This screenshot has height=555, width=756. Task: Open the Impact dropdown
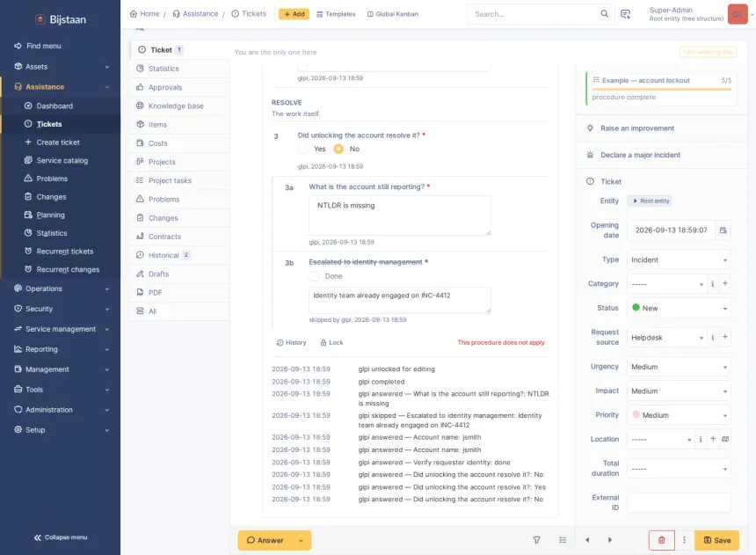[x=679, y=391]
